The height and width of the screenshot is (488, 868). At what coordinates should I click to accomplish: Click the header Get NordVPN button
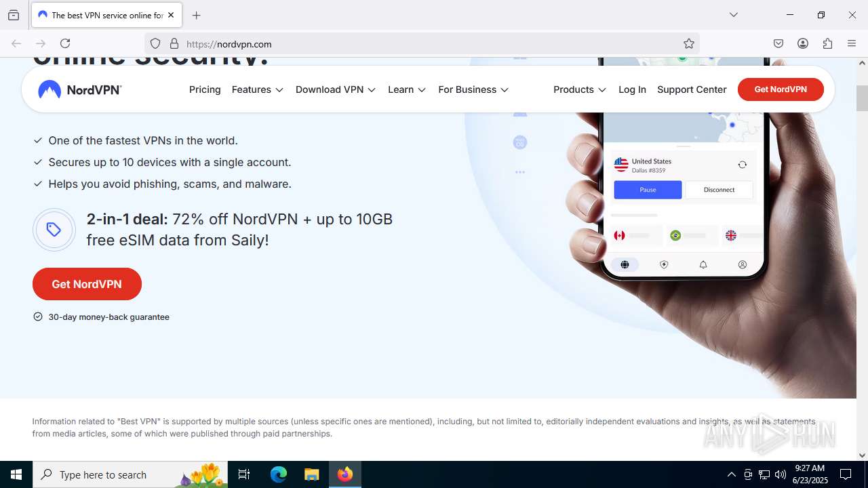(x=781, y=89)
